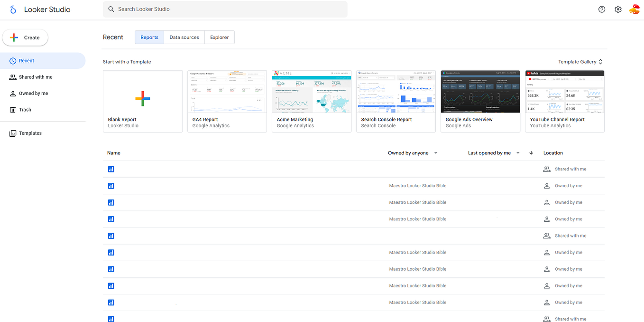Click the search magnifier icon
This screenshot has height=322, width=644.
tap(111, 9)
